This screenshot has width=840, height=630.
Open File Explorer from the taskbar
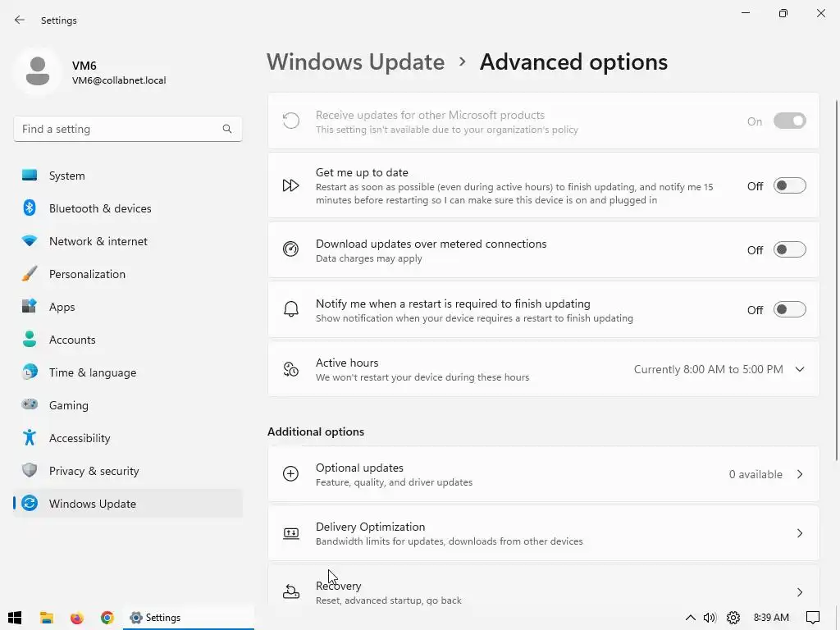pyautogui.click(x=47, y=618)
